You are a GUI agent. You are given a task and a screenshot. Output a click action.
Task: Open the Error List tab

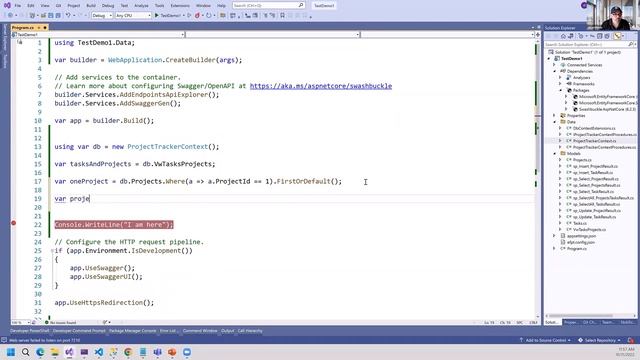[x=168, y=331]
